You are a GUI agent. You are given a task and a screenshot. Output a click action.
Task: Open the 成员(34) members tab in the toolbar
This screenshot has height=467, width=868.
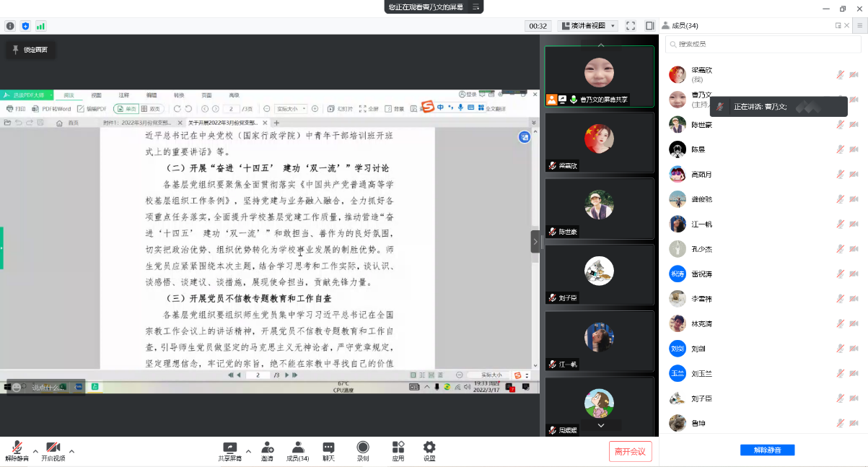point(297,451)
